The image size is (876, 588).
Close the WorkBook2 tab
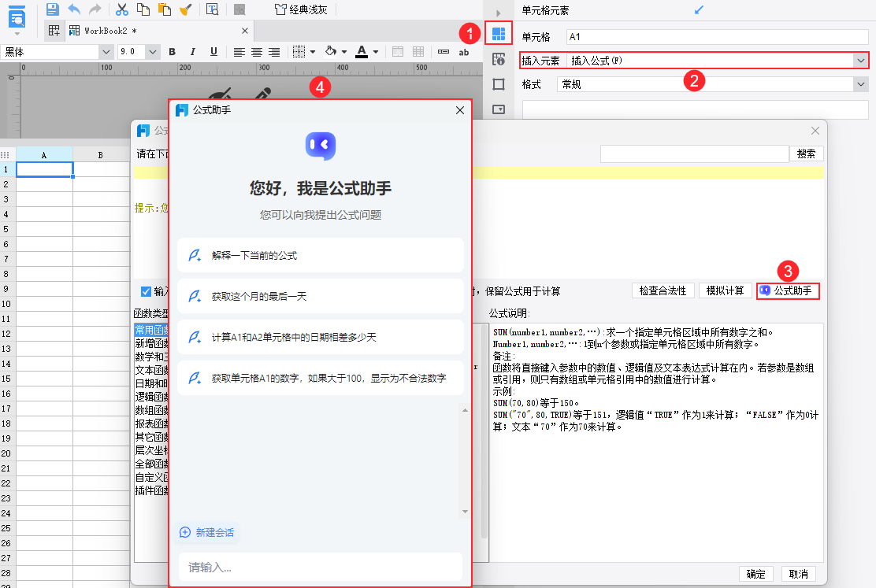(x=245, y=31)
